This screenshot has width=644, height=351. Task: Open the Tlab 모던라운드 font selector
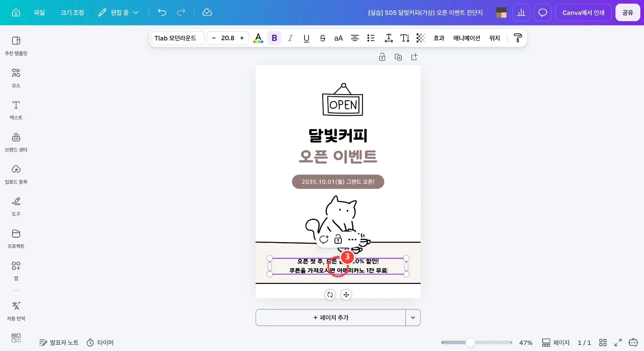[178, 38]
